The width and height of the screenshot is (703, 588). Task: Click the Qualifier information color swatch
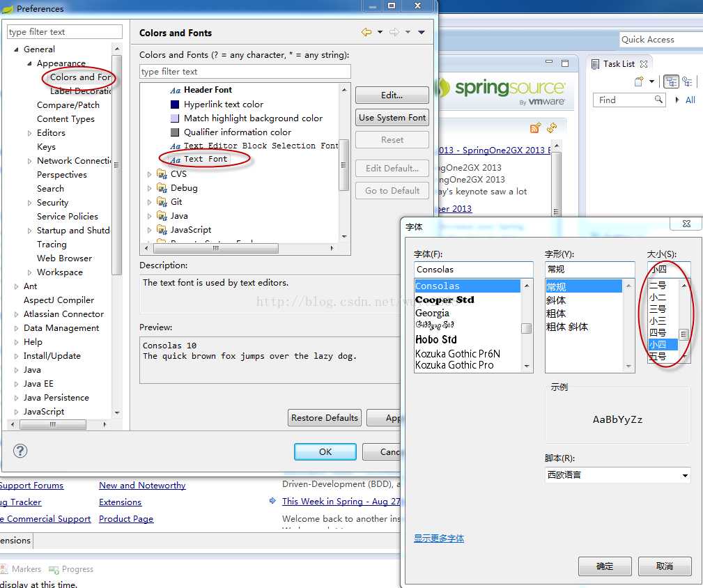coord(175,132)
